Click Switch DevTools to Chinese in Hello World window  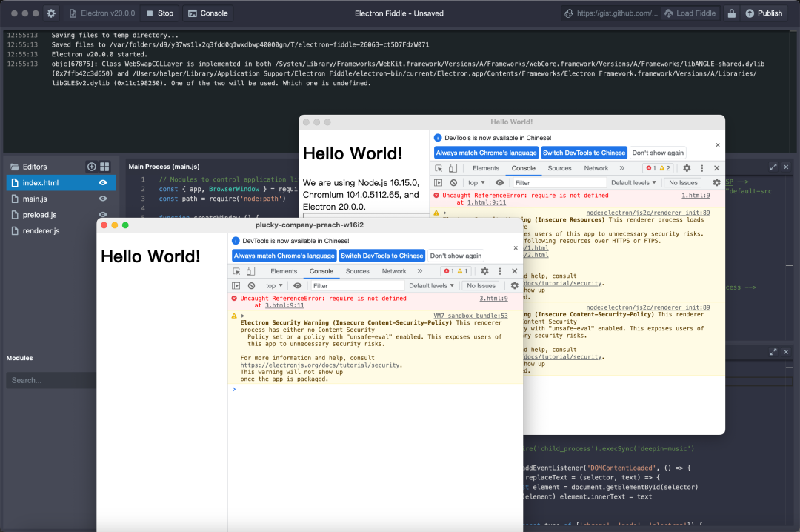click(x=584, y=153)
